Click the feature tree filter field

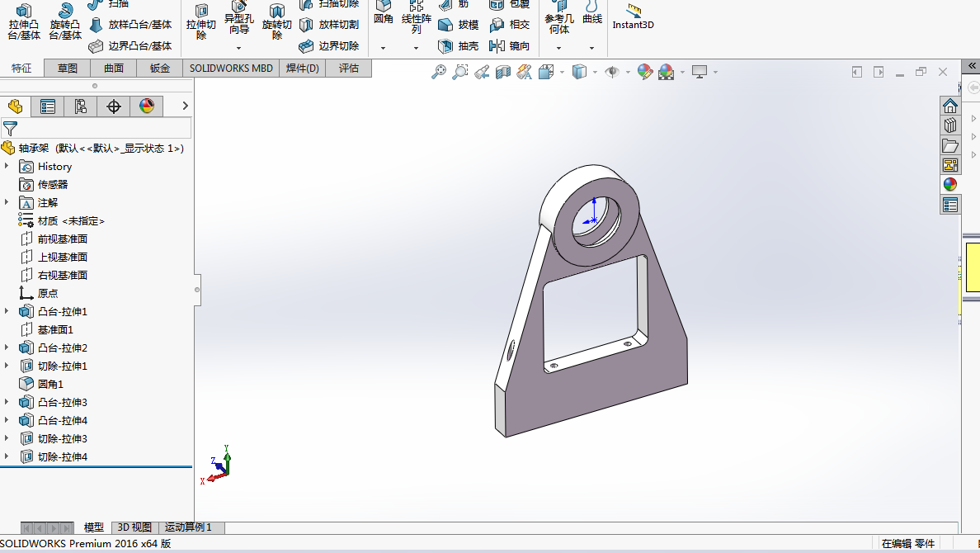(97, 128)
